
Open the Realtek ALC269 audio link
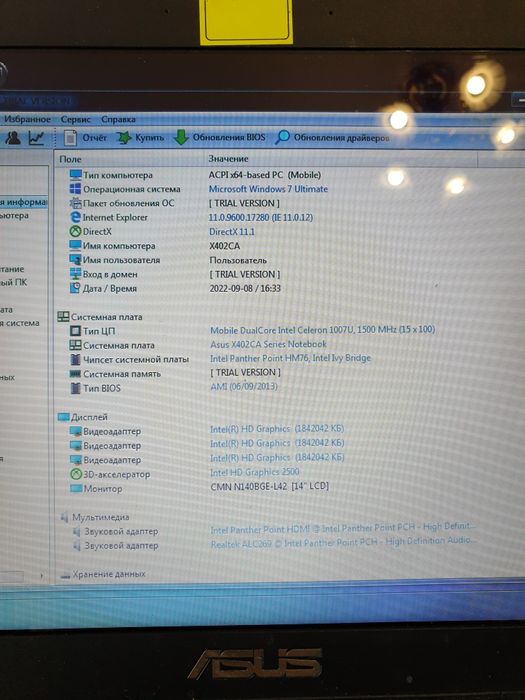point(343,542)
